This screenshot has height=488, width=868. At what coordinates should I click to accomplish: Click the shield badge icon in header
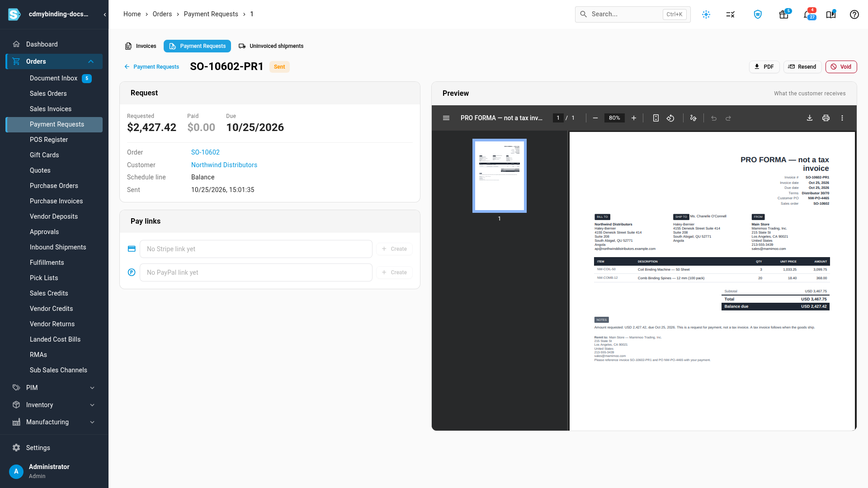point(758,14)
